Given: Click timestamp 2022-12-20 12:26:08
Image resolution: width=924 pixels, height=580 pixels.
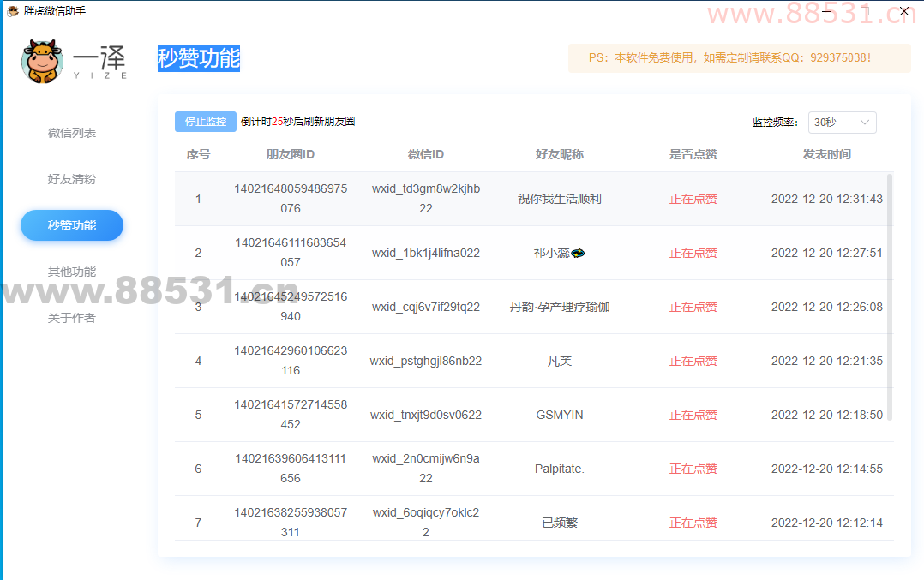Looking at the screenshot, I should pyautogui.click(x=827, y=307).
